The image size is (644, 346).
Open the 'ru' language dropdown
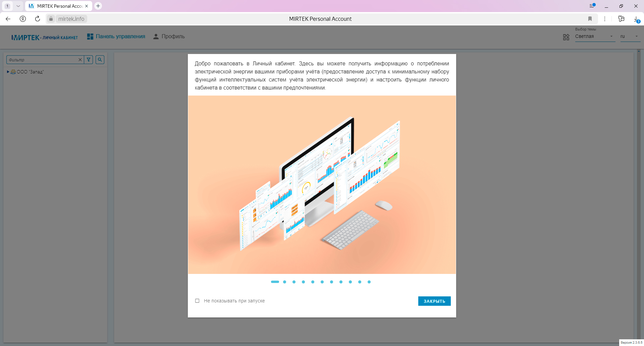pos(630,37)
